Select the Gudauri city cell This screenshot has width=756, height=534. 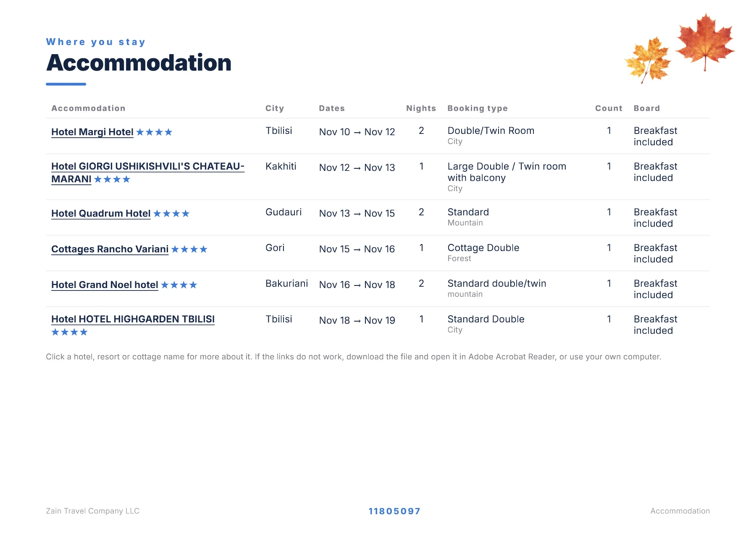[283, 212]
